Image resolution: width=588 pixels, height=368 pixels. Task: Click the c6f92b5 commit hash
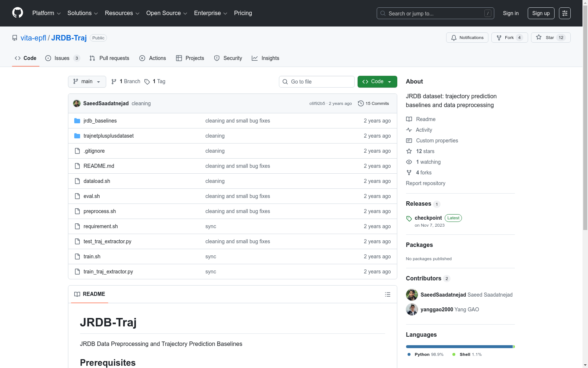pyautogui.click(x=317, y=103)
